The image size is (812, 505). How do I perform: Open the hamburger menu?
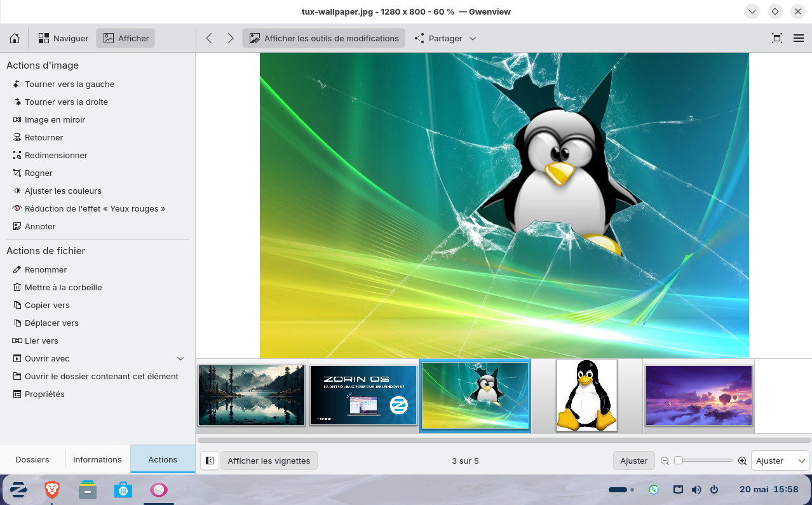[799, 38]
